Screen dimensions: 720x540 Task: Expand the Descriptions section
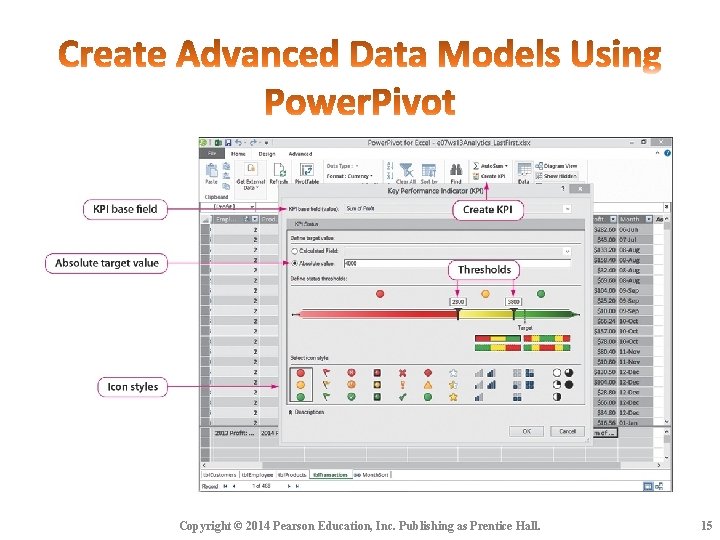(x=306, y=412)
